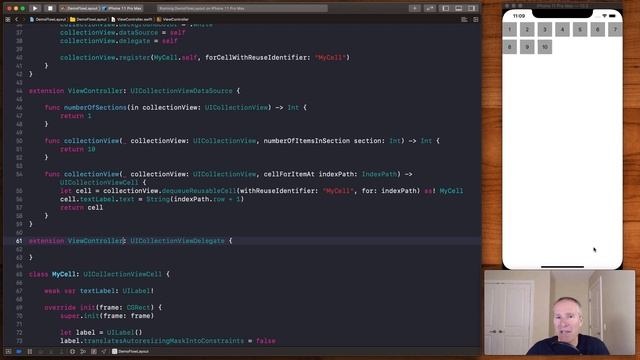640x360 pixels.
Task: Click 'collectionView.dataSource = self' line
Action: coord(123,33)
